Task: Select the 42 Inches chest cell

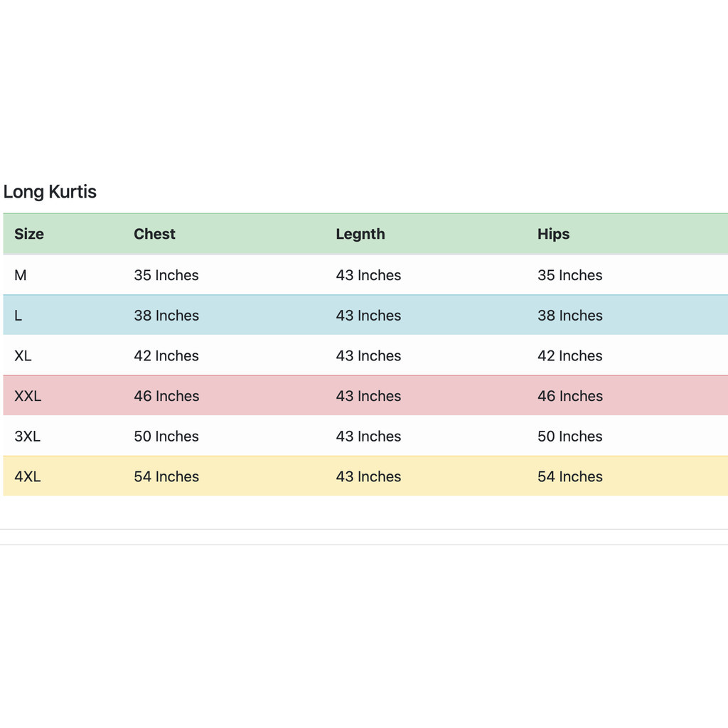Action: pos(166,355)
